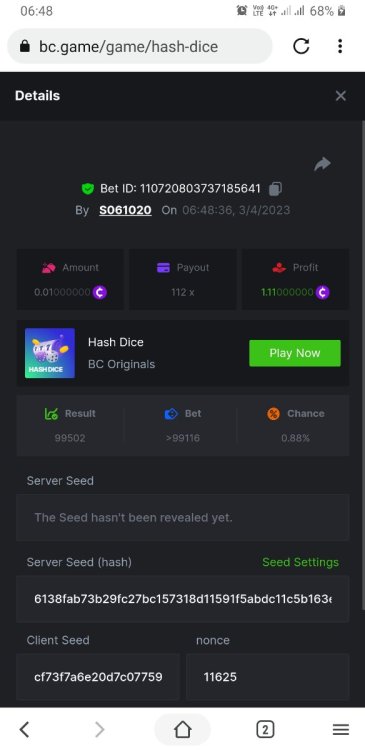The width and height of the screenshot is (365, 750).
Task: Open the S061020 user profile link
Action: [x=125, y=210]
